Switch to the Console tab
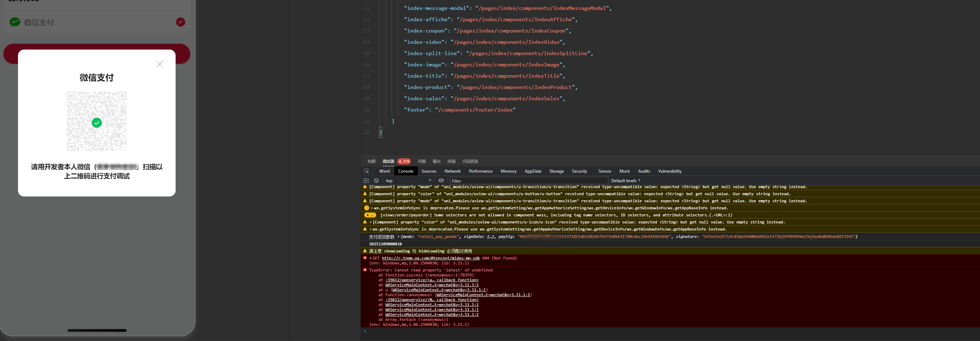Screen dimensions: 980x341 pyautogui.click(x=406, y=171)
